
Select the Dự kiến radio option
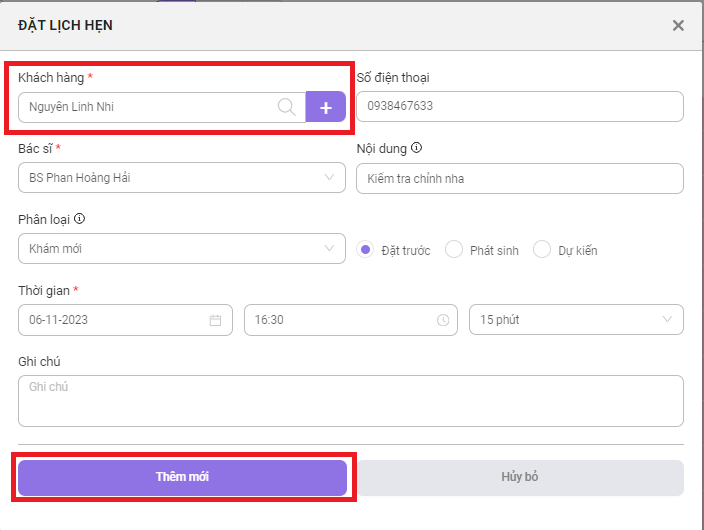[542, 249]
